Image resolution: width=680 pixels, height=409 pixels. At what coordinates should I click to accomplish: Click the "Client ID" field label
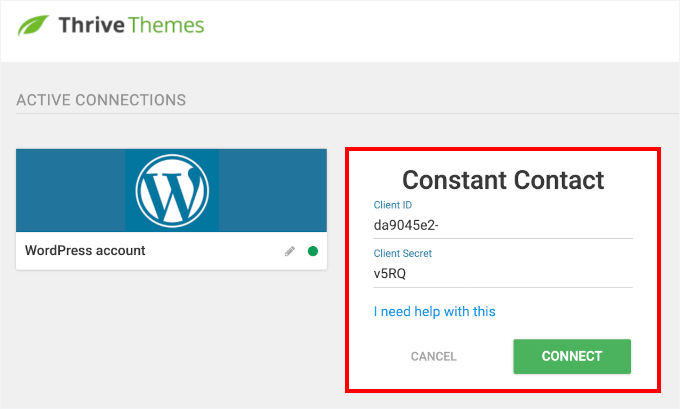391,205
